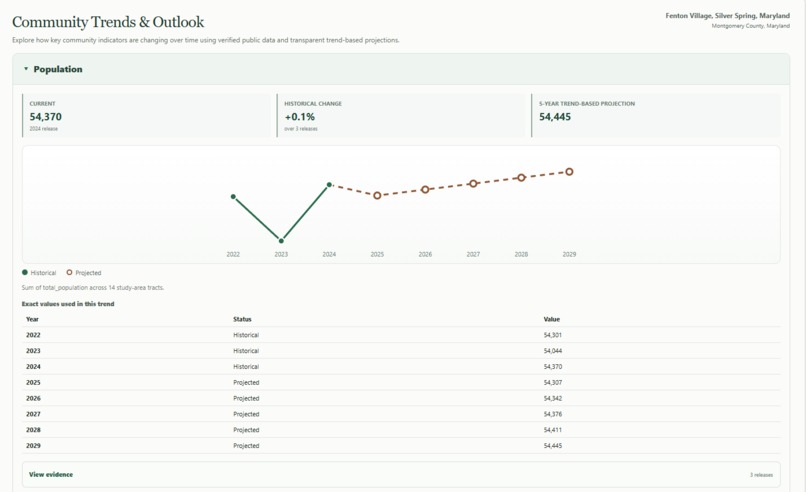Click the 'Sum of total_population' footnote

coord(93,288)
